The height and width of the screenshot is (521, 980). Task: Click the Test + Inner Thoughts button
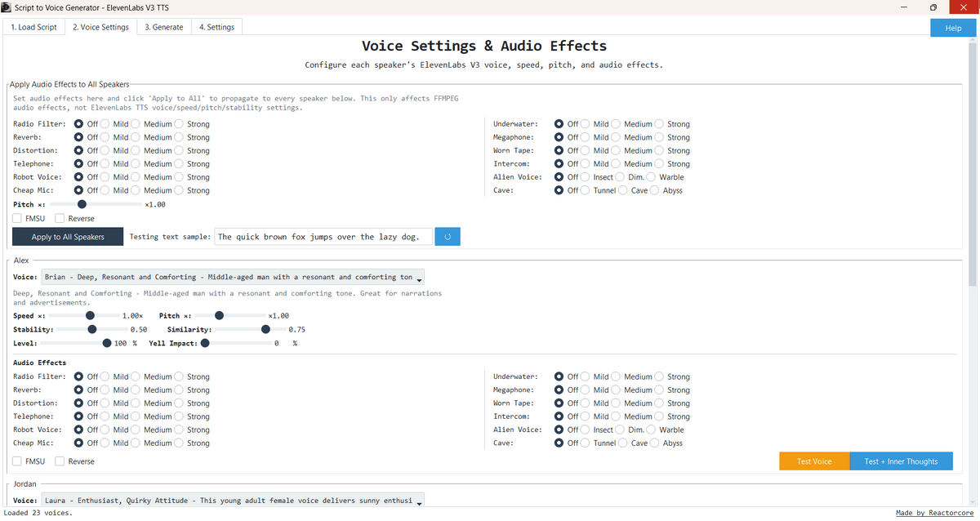902,461
